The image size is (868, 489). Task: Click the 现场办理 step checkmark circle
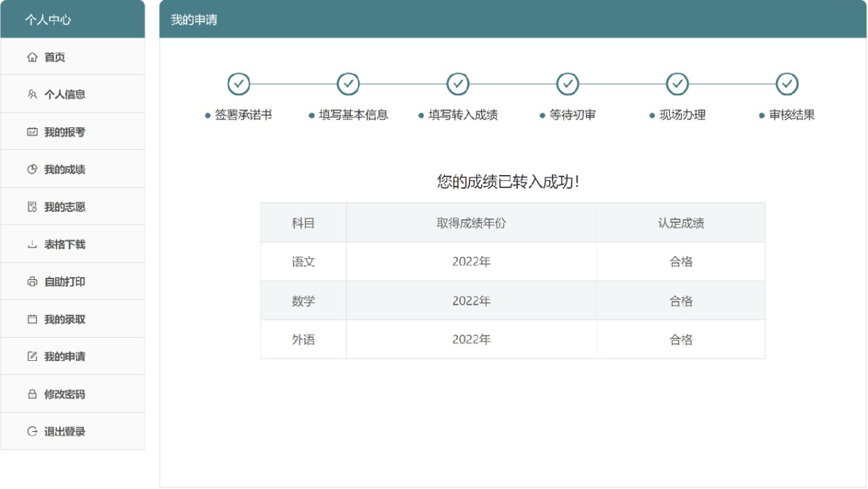click(677, 84)
